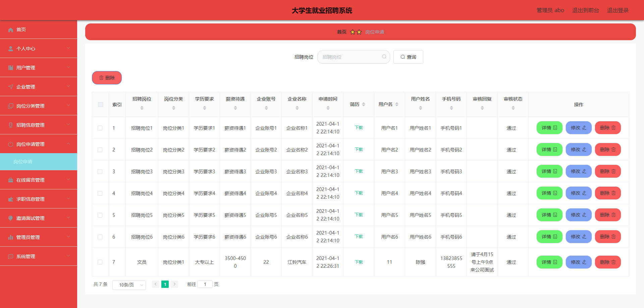Click the bar chart icon beside 管理员管理
Image resolution: width=644 pixels, height=308 pixels.
pos(11,238)
